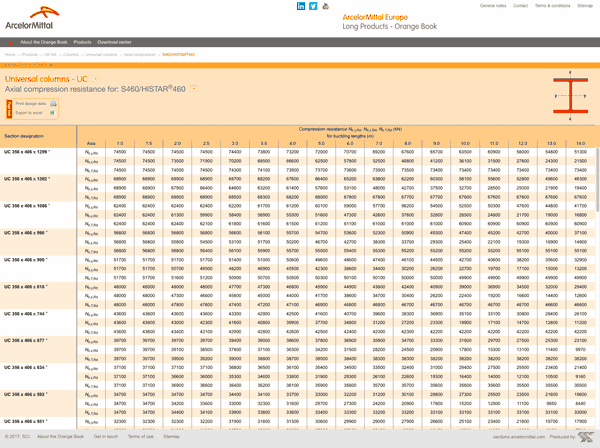
Task: Click the Axis column header
Action: tap(91, 143)
